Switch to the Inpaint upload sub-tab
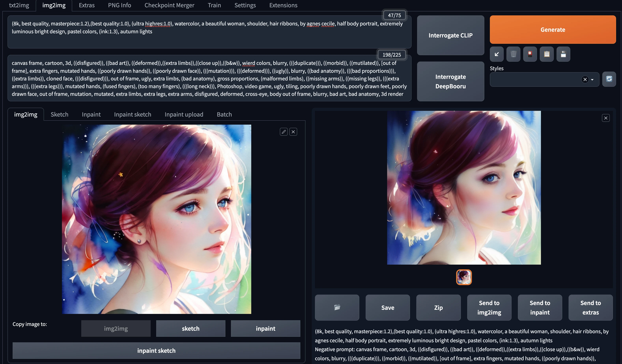This screenshot has height=364, width=622. [x=184, y=115]
